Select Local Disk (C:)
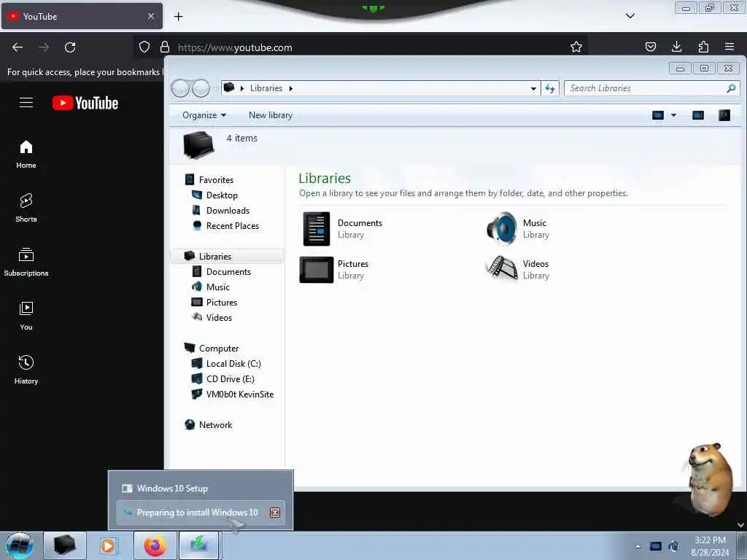 pyautogui.click(x=233, y=364)
